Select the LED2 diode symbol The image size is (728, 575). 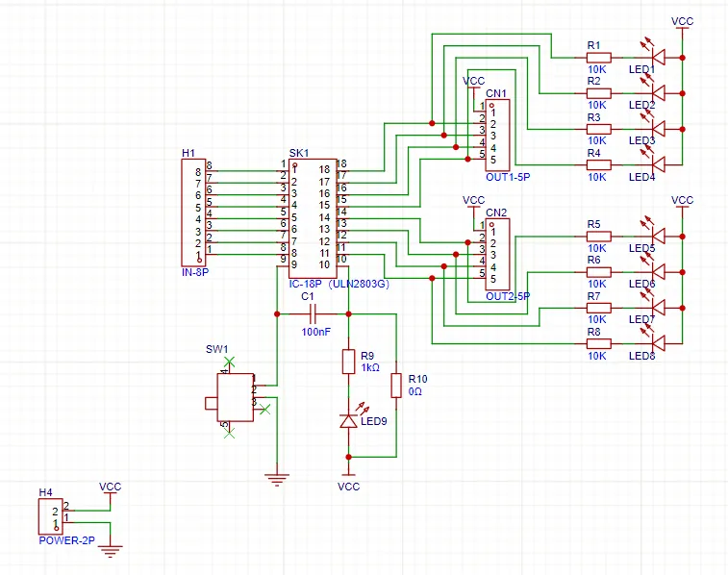(x=658, y=93)
